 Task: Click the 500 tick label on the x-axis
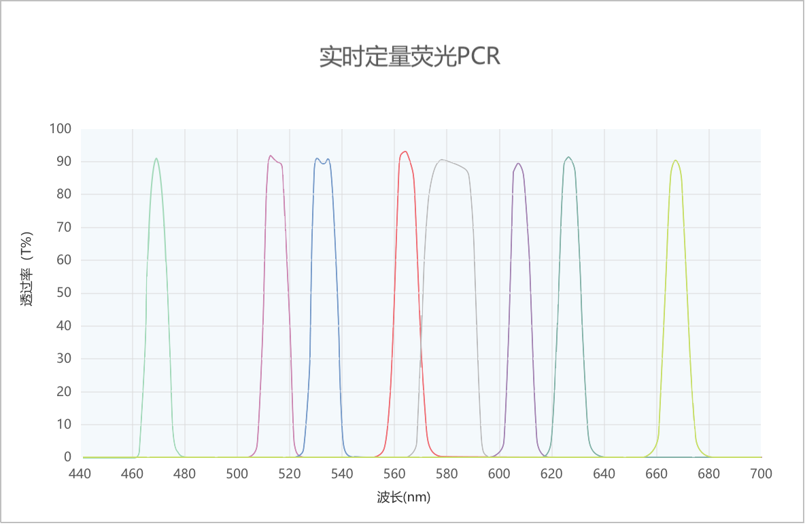[x=237, y=474]
